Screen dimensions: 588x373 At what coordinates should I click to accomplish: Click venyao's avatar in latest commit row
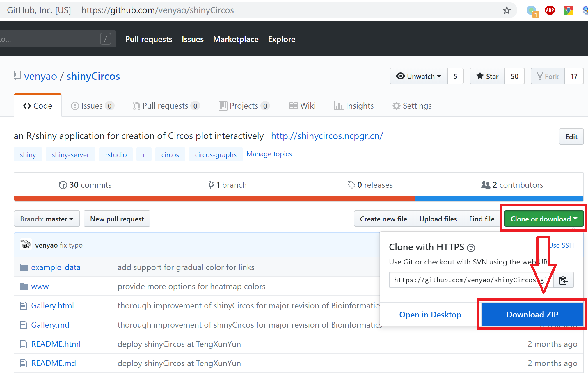pyautogui.click(x=26, y=245)
